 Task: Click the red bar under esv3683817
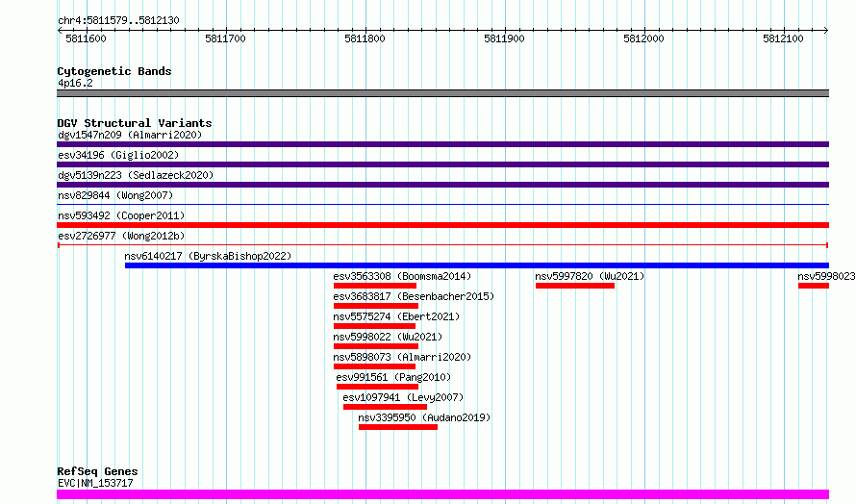tap(376, 306)
